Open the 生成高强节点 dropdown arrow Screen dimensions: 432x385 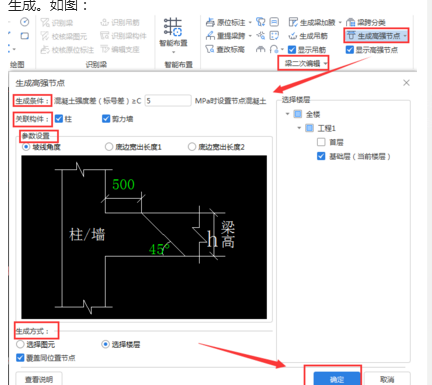pos(405,36)
